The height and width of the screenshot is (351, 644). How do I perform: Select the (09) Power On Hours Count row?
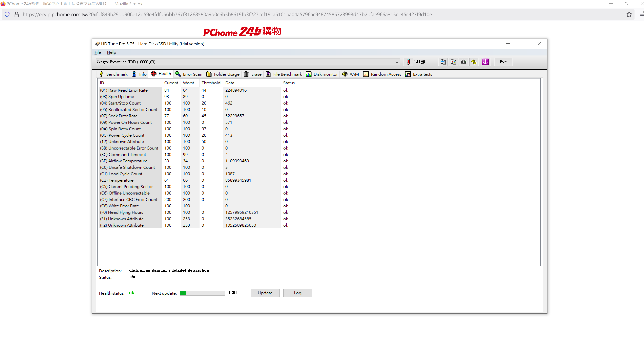[201, 122]
